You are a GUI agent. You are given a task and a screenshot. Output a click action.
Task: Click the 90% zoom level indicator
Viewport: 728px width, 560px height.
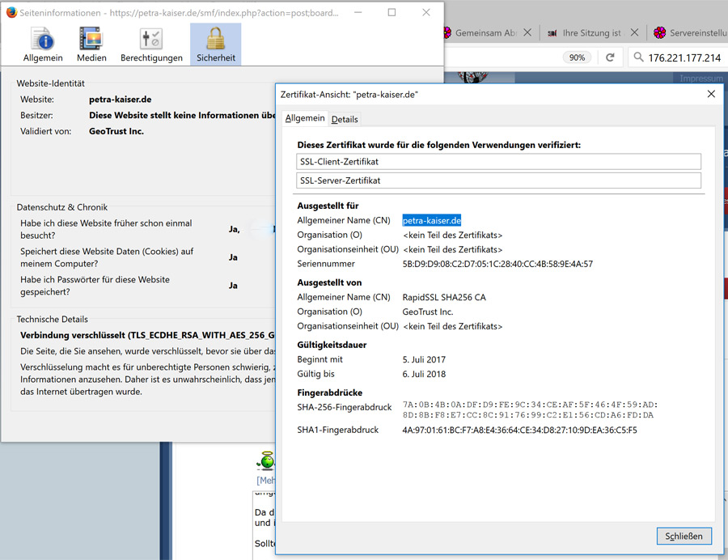[x=577, y=57]
